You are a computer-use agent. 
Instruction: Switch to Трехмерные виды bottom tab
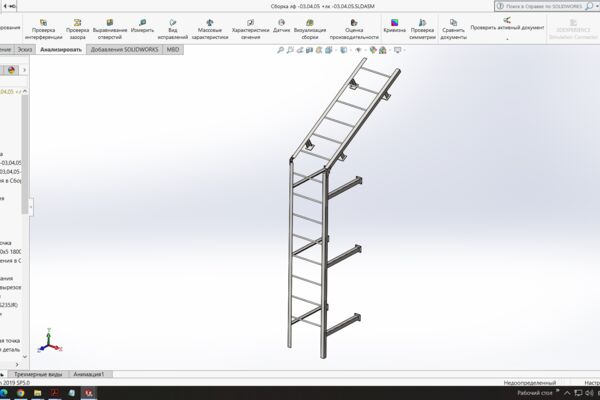38,374
